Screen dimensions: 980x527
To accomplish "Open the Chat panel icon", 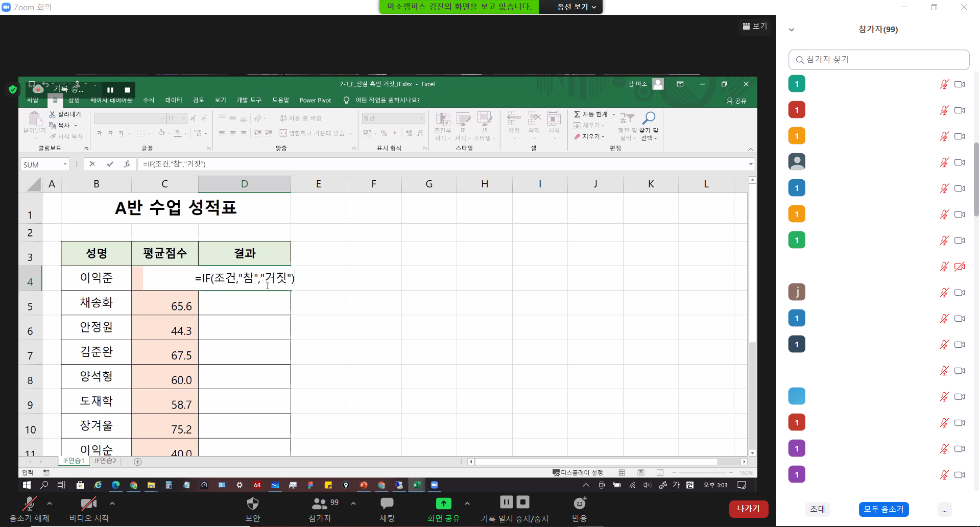I will tap(387, 504).
